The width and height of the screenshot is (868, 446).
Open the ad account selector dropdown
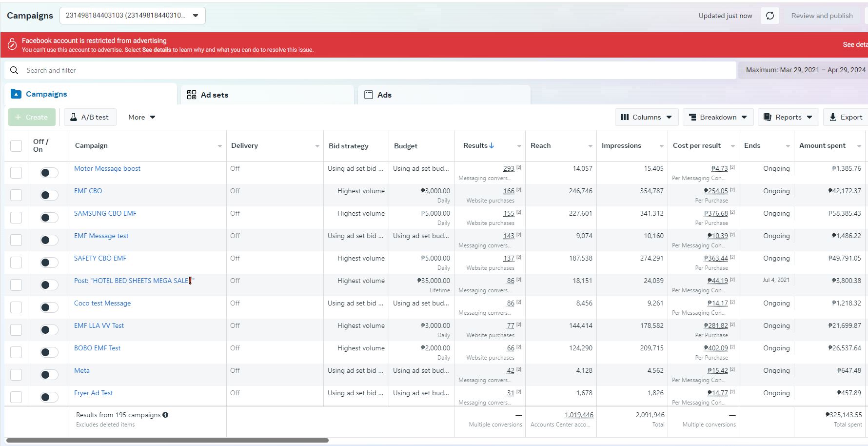(x=133, y=16)
